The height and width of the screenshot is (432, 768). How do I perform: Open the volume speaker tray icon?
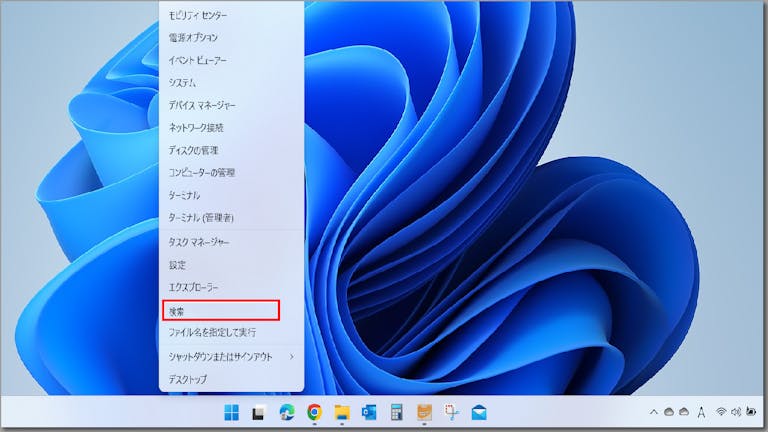click(x=736, y=412)
